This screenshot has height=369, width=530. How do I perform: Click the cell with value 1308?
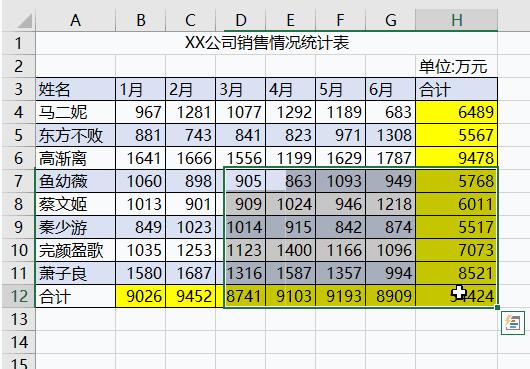pyautogui.click(x=390, y=135)
